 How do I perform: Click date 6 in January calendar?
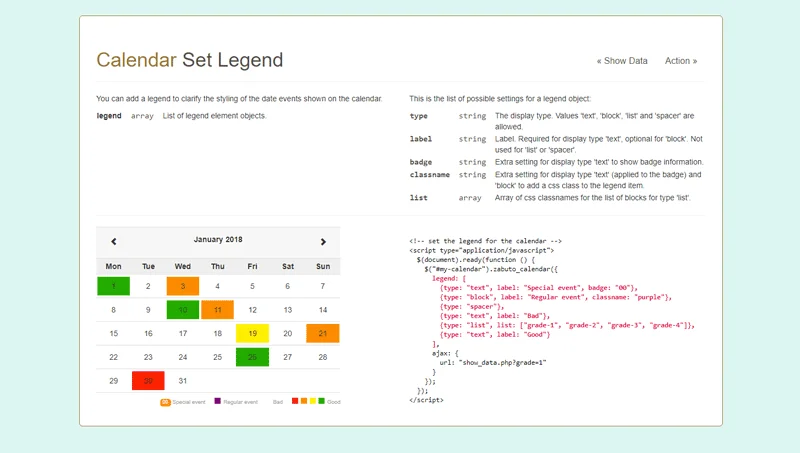tap(287, 286)
